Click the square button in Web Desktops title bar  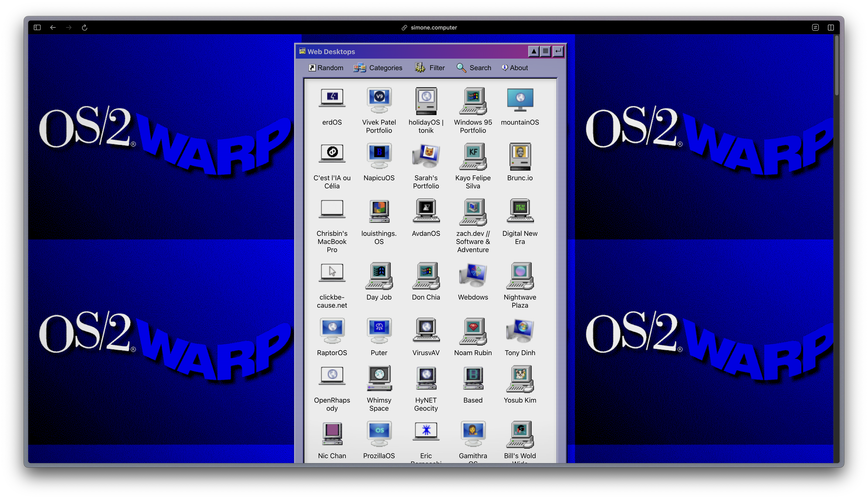tap(545, 51)
